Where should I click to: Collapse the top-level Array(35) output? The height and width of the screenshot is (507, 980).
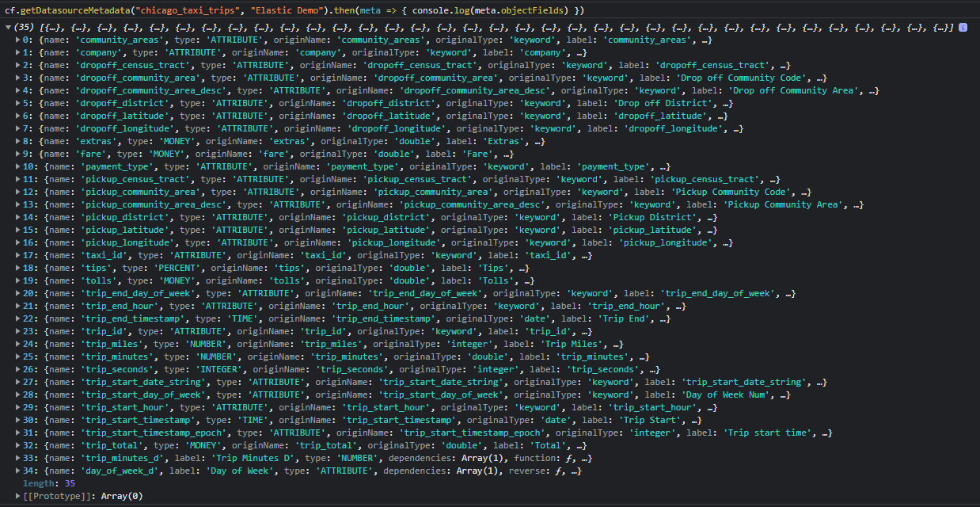6,26
